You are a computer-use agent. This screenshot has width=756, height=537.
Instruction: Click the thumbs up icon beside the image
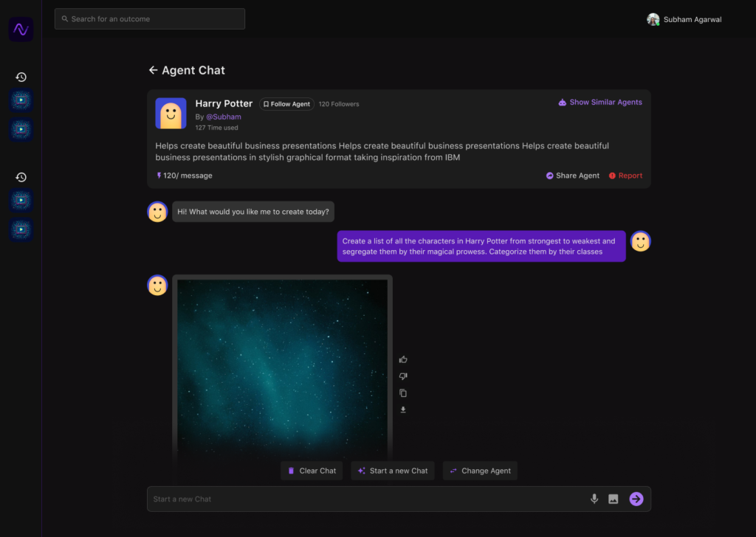[403, 359]
